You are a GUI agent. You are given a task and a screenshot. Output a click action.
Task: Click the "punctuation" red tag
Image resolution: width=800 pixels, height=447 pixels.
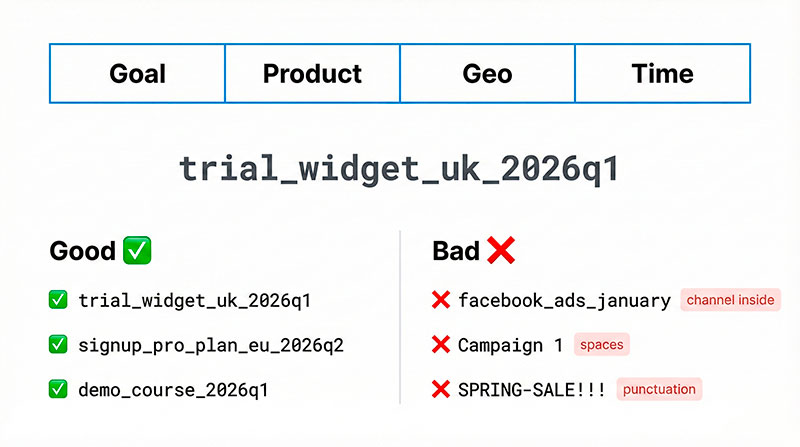659,389
